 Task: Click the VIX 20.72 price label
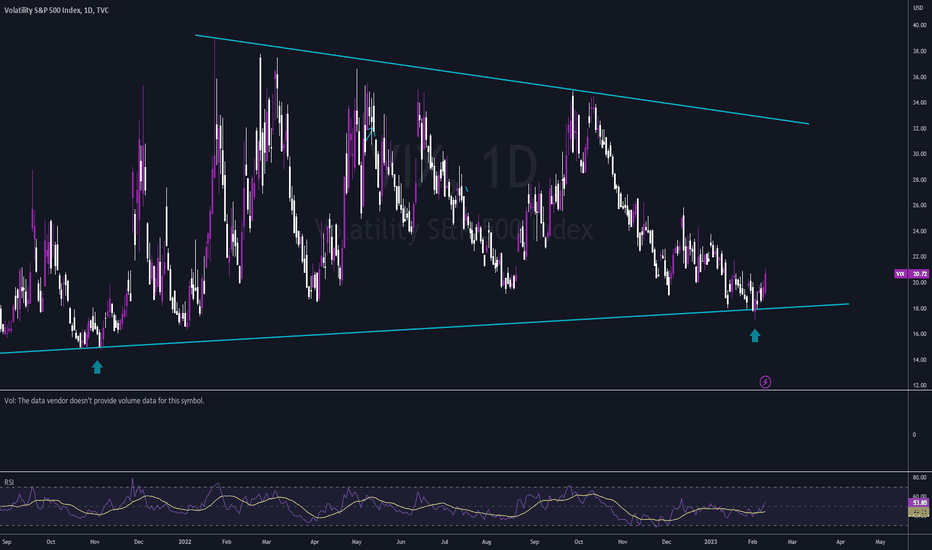coord(912,274)
